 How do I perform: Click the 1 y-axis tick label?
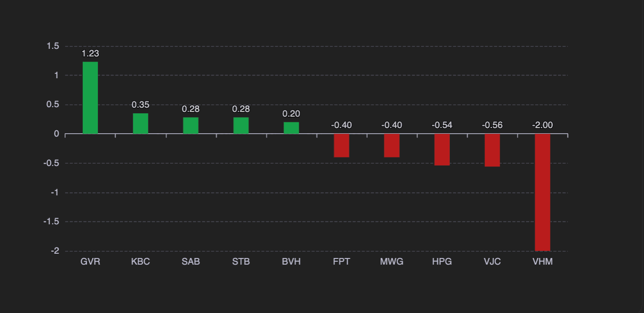click(57, 75)
